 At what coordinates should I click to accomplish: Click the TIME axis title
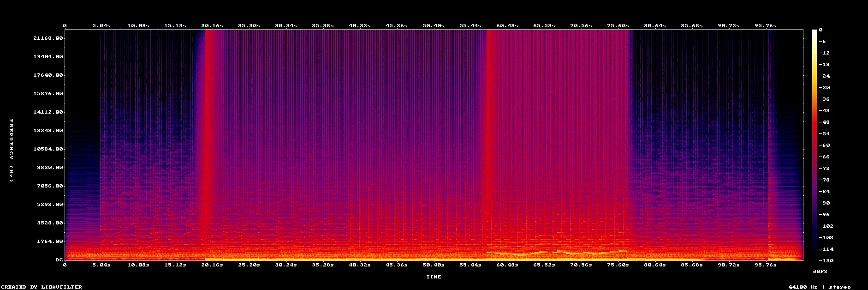(434, 277)
